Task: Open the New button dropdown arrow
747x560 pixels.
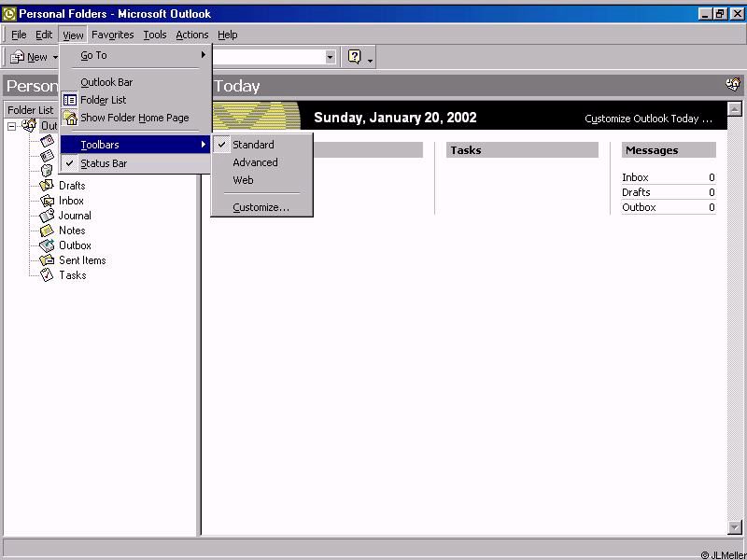Action: [x=55, y=57]
